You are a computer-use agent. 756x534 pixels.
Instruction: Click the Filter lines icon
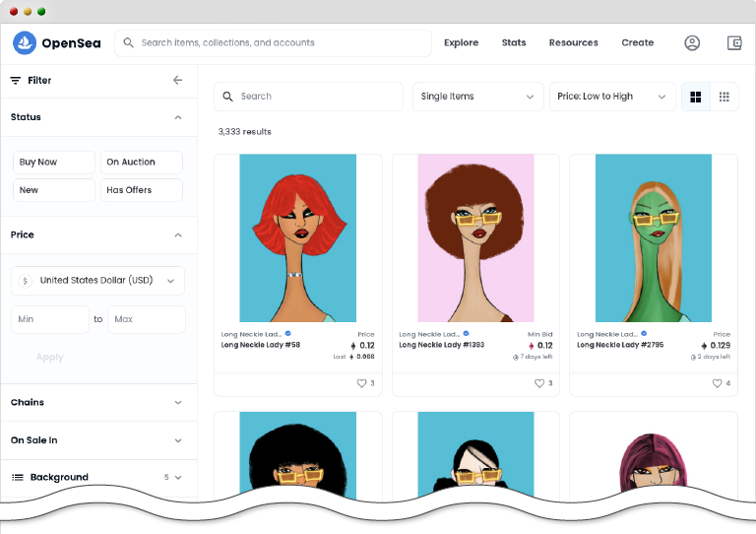pos(16,81)
